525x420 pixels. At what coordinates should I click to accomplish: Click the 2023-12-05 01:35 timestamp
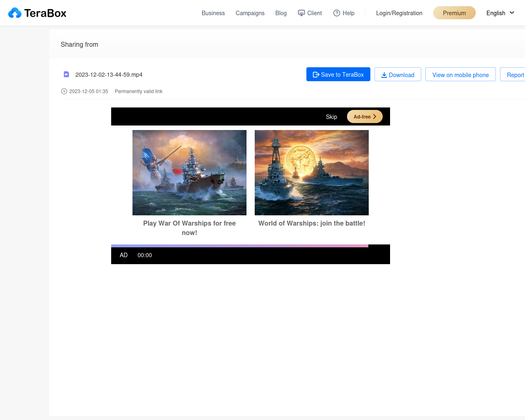(89, 91)
